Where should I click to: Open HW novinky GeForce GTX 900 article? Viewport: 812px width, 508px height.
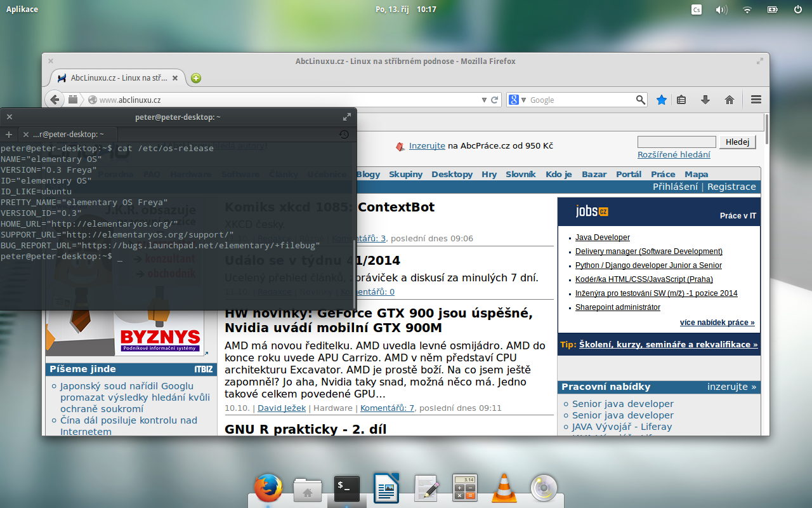coord(379,321)
